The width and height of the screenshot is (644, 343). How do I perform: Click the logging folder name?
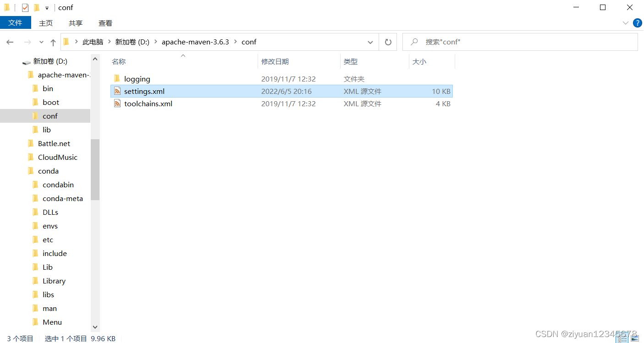pos(137,79)
